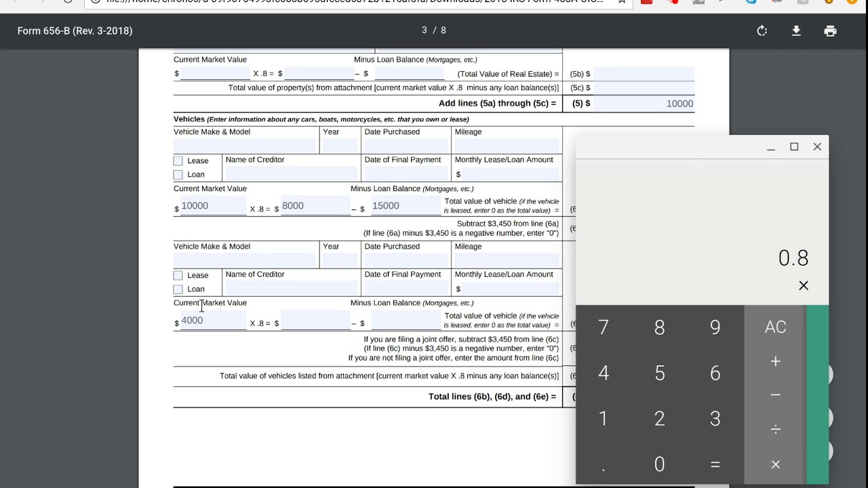Click second vehicle Mileage field
This screenshot has width=868, height=488.
click(507, 260)
